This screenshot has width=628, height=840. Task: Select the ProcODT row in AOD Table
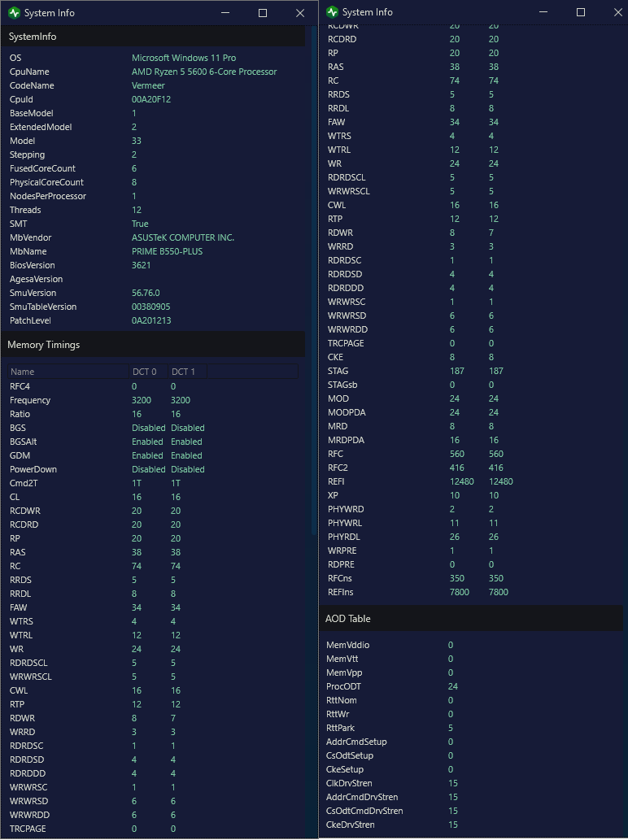pos(343,686)
